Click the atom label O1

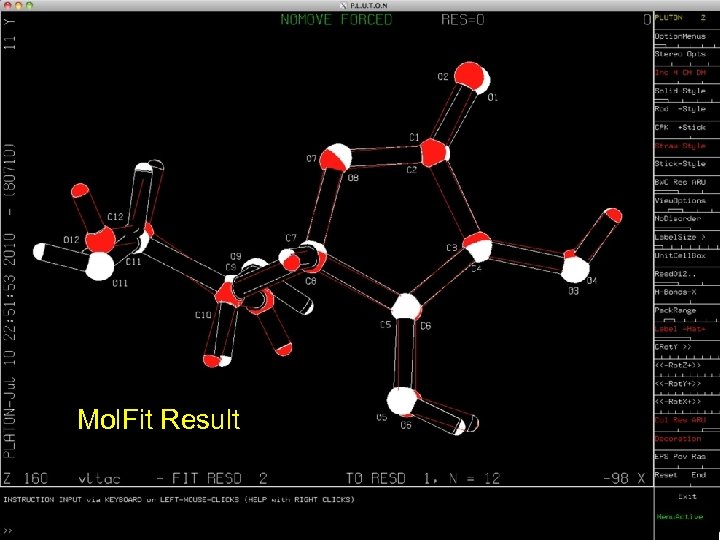tap(492, 97)
